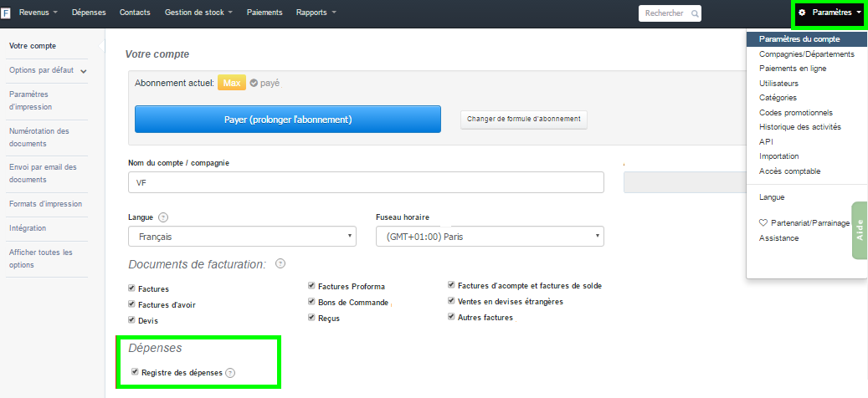Select Utilisateurs from the Paramètres menu
This screenshot has width=868, height=398.
[x=778, y=84]
